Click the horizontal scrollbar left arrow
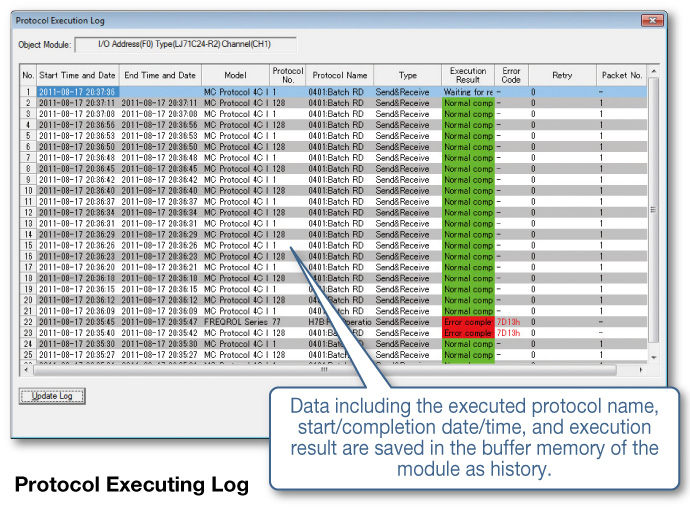The height and width of the screenshot is (510, 690). (x=26, y=370)
